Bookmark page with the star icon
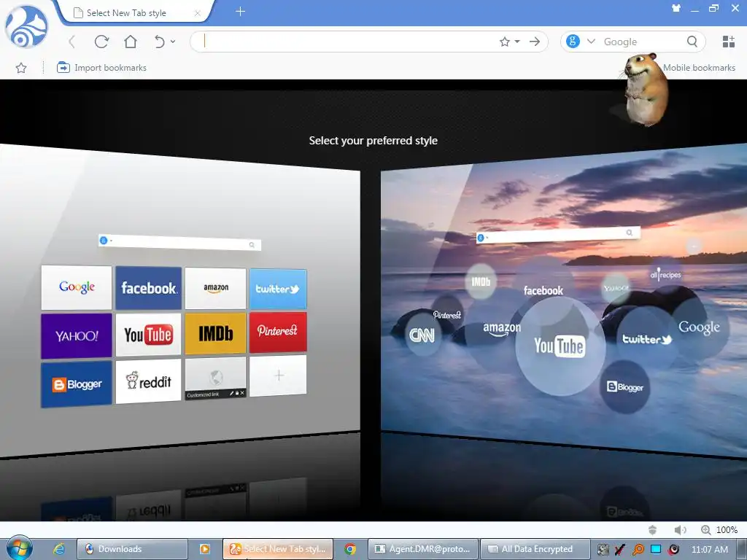Image resolution: width=747 pixels, height=560 pixels. tap(505, 42)
